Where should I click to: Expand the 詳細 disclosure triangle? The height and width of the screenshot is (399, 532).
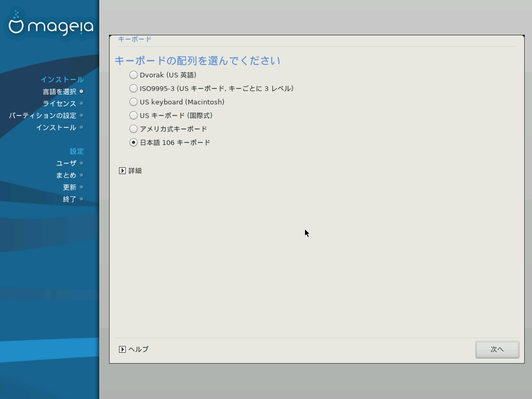(x=123, y=170)
